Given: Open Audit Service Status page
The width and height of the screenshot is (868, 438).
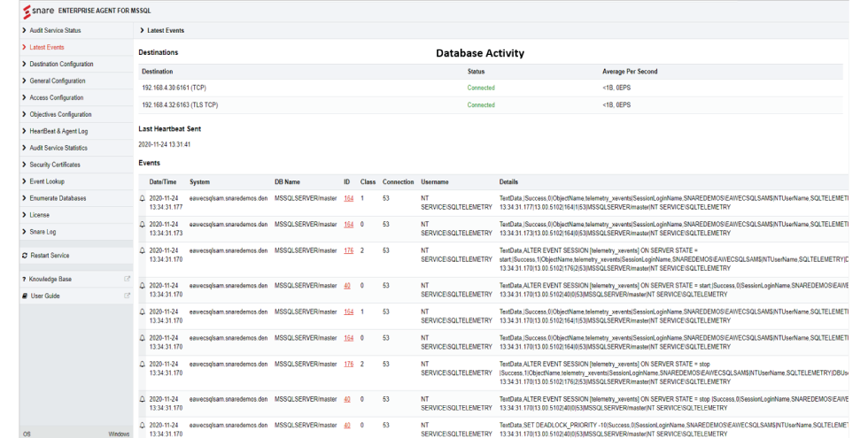Looking at the screenshot, I should coord(55,30).
